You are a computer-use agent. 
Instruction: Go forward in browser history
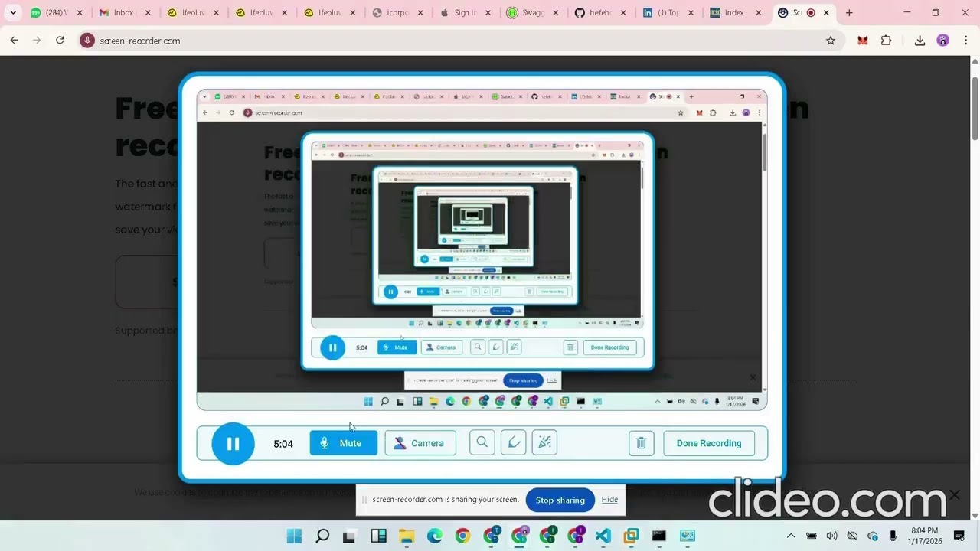pos(37,41)
